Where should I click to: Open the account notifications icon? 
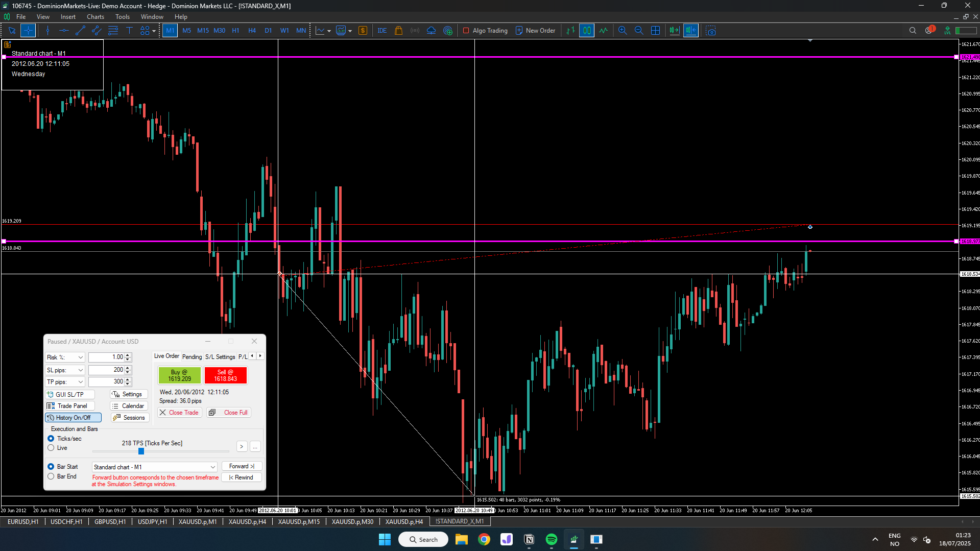[929, 30]
